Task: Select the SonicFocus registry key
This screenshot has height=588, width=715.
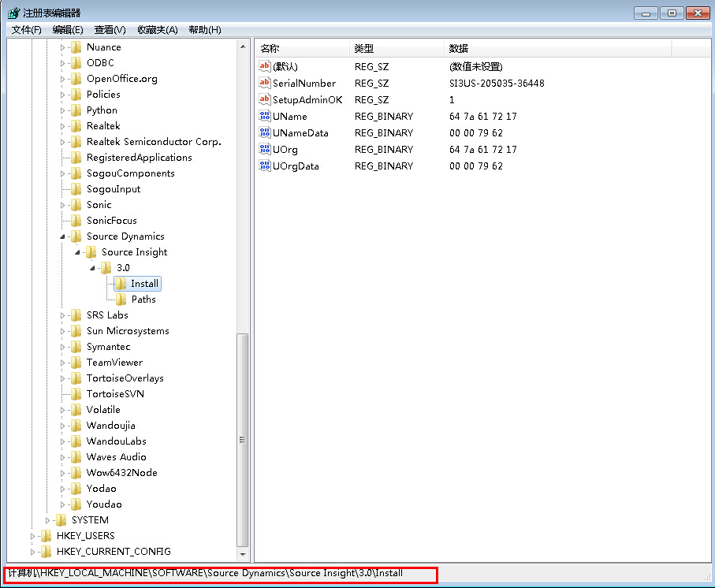Action: [112, 221]
